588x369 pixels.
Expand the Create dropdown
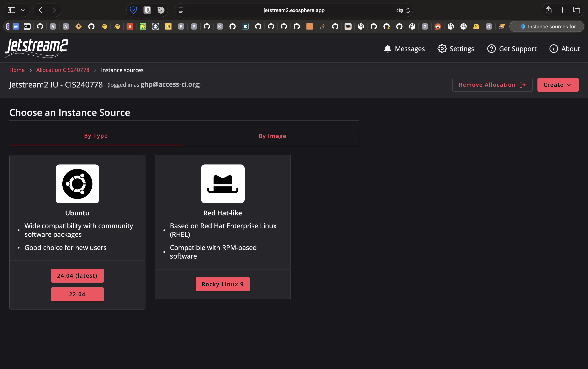(x=558, y=85)
